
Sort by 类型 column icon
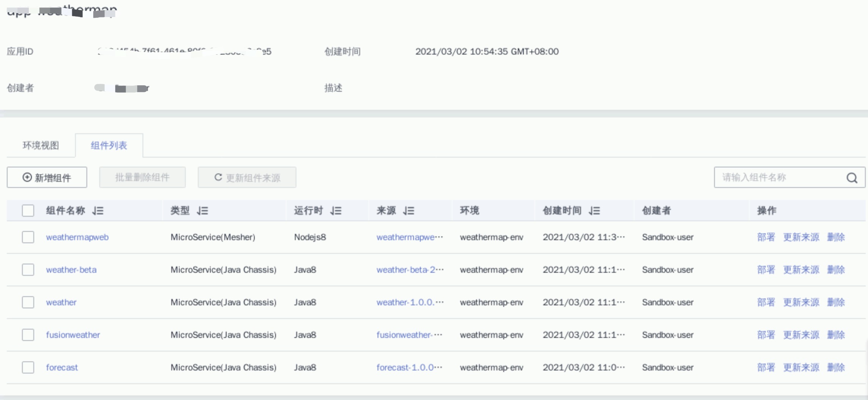coord(202,211)
